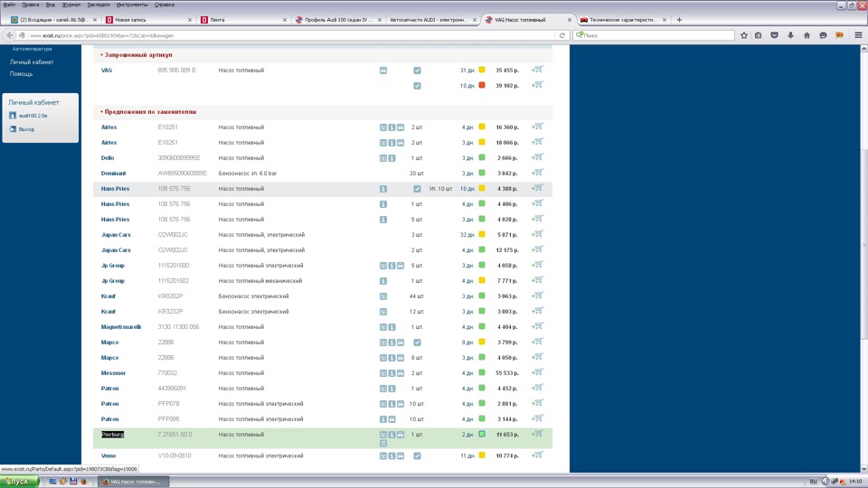Viewport: 868px width, 488px height.
Task: Click the red indicator in the 39 102 р. row
Action: (x=482, y=85)
